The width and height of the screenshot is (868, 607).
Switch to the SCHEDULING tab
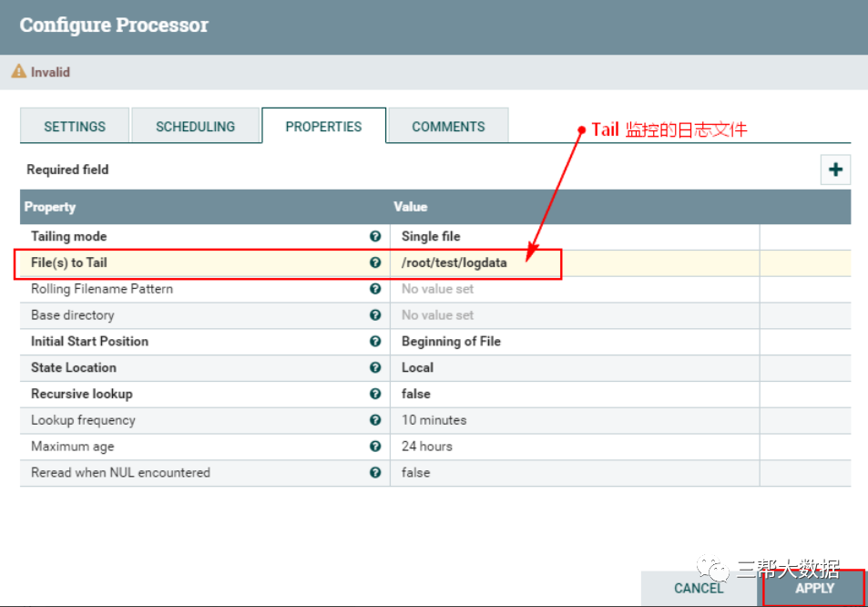(x=195, y=127)
